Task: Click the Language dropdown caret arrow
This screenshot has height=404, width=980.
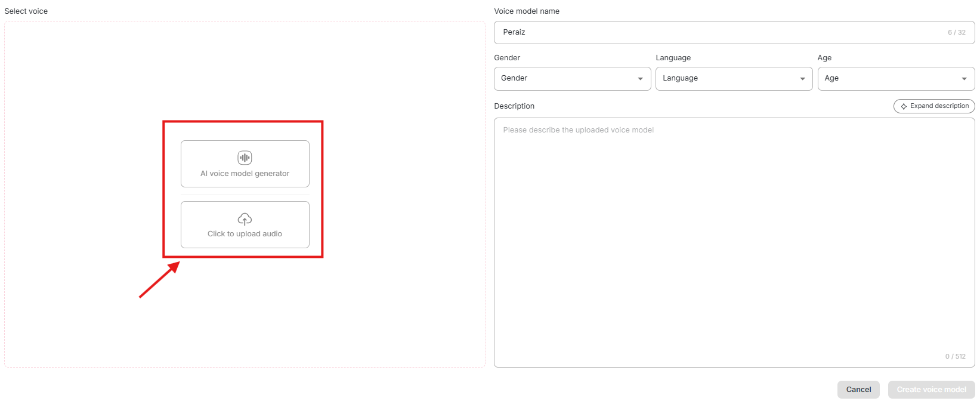Action: point(802,79)
